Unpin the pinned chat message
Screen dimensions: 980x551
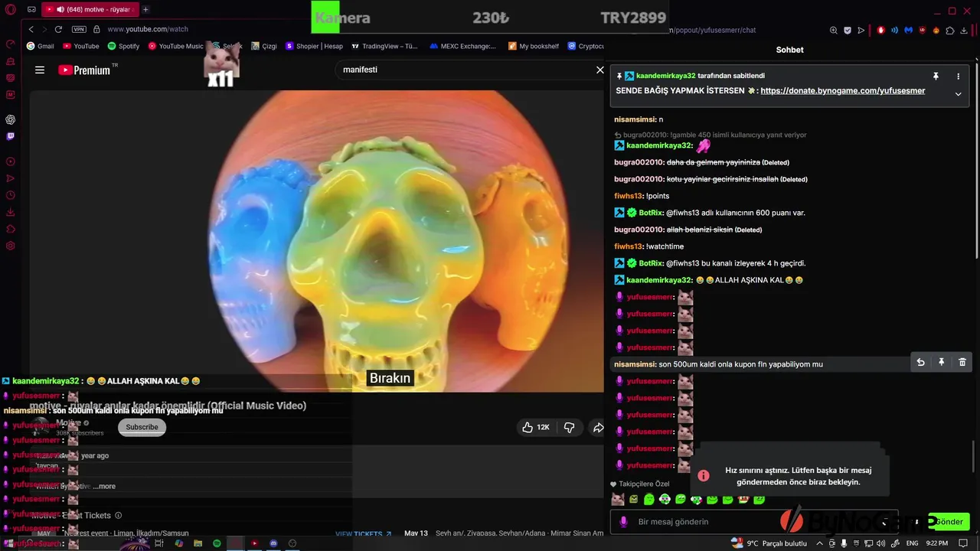936,77
